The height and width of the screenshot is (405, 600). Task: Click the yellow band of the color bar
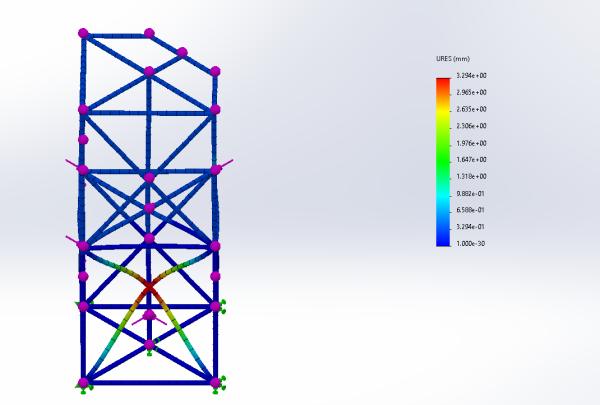click(443, 118)
